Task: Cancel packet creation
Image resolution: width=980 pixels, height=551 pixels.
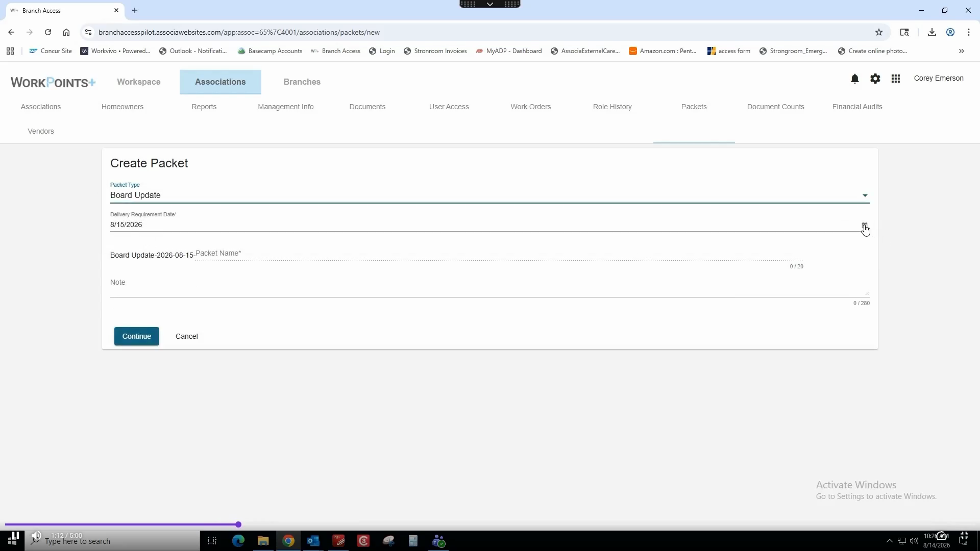Action: coord(187,336)
